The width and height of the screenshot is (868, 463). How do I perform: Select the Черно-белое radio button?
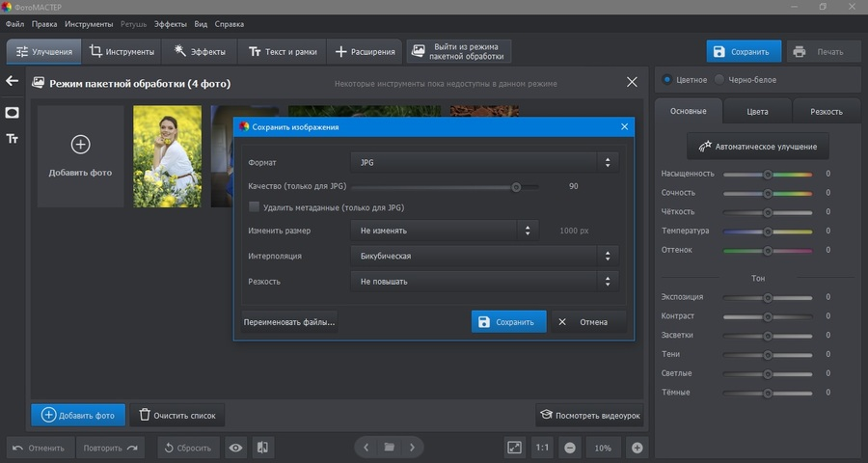(719, 80)
